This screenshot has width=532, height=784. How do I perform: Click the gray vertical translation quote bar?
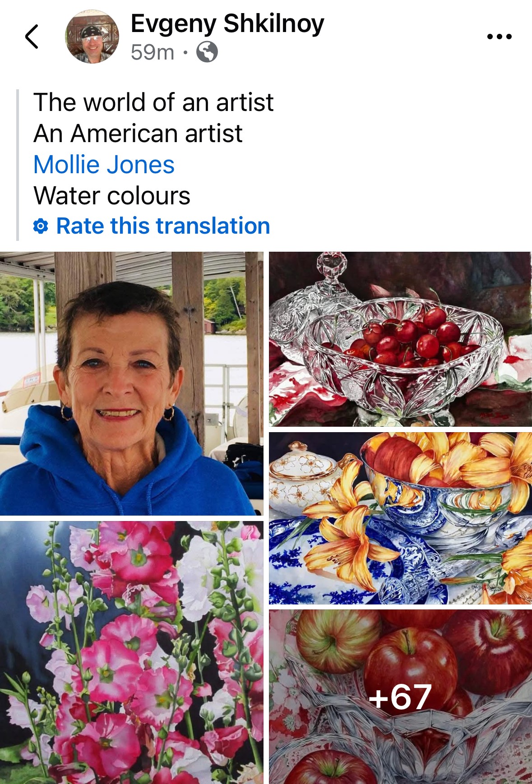18,165
